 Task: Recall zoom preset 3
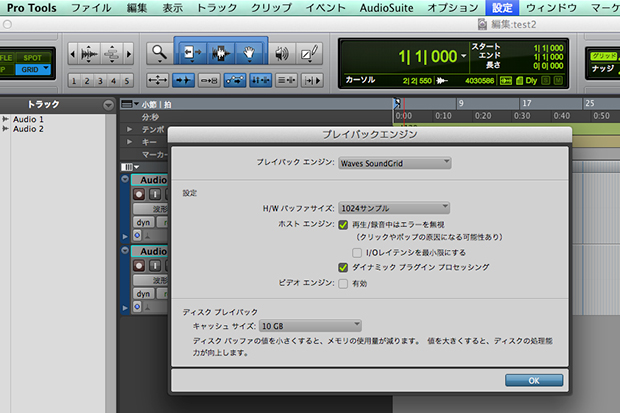(x=100, y=81)
